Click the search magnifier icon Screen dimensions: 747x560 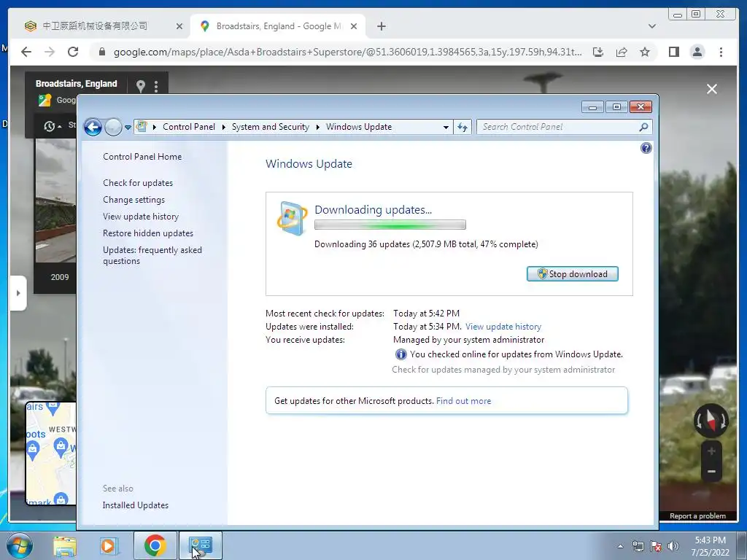pos(643,127)
